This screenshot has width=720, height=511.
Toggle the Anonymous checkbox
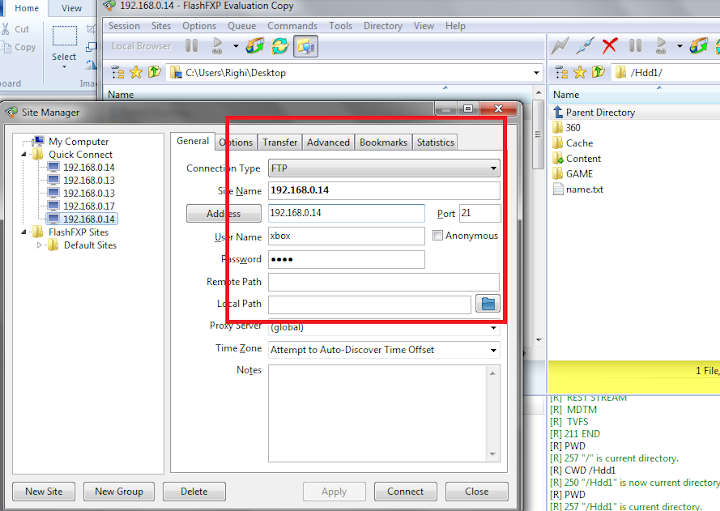coord(437,236)
